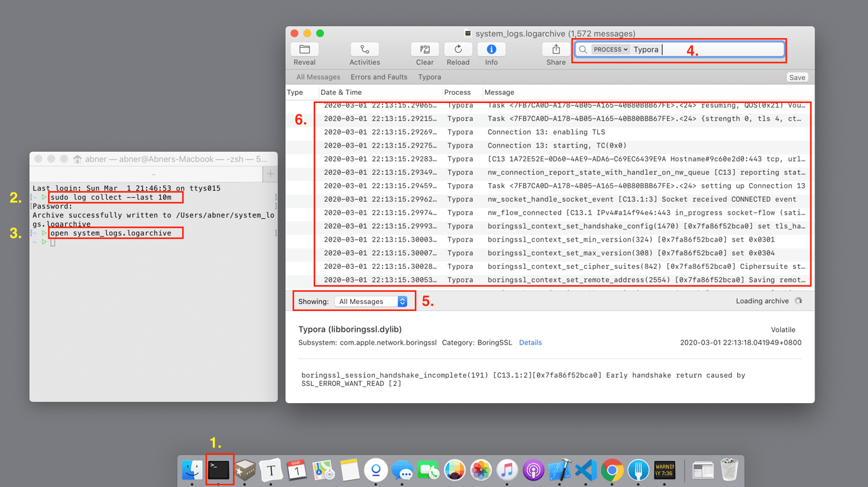
Task: Launch Xcode from the Dock
Action: (560, 470)
